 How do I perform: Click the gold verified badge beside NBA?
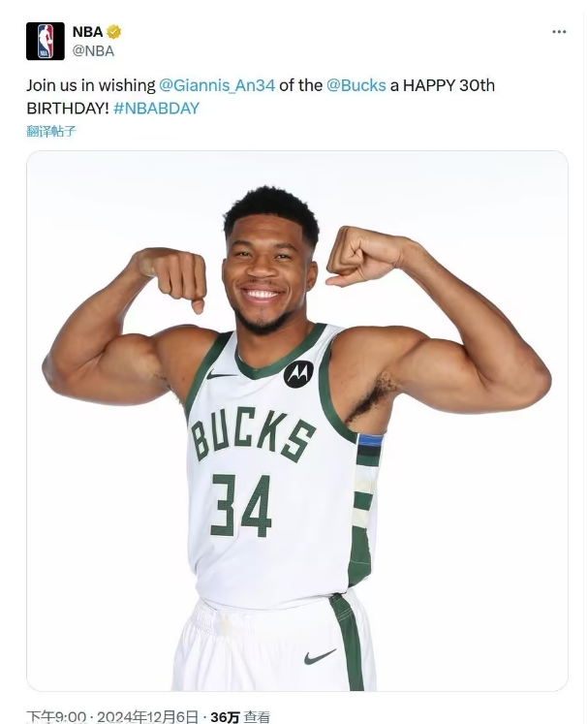coord(114,32)
